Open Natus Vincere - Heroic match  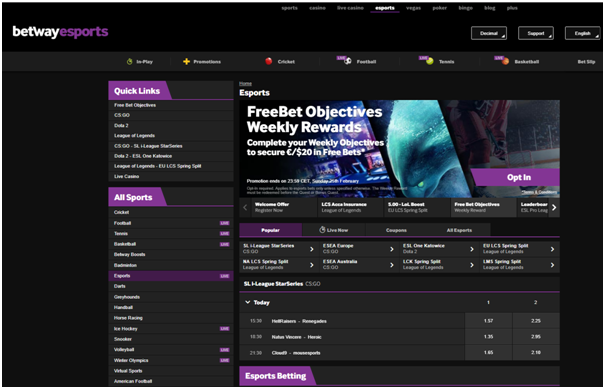click(296, 337)
